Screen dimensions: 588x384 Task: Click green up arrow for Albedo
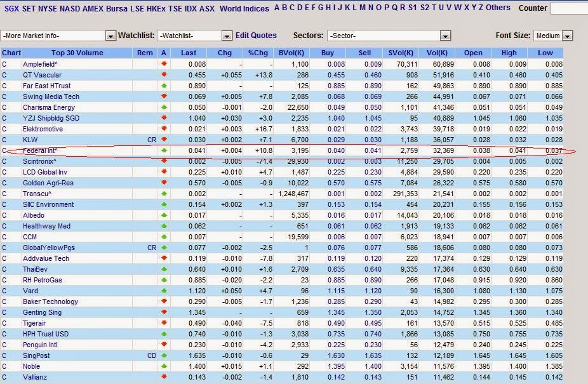(164, 215)
